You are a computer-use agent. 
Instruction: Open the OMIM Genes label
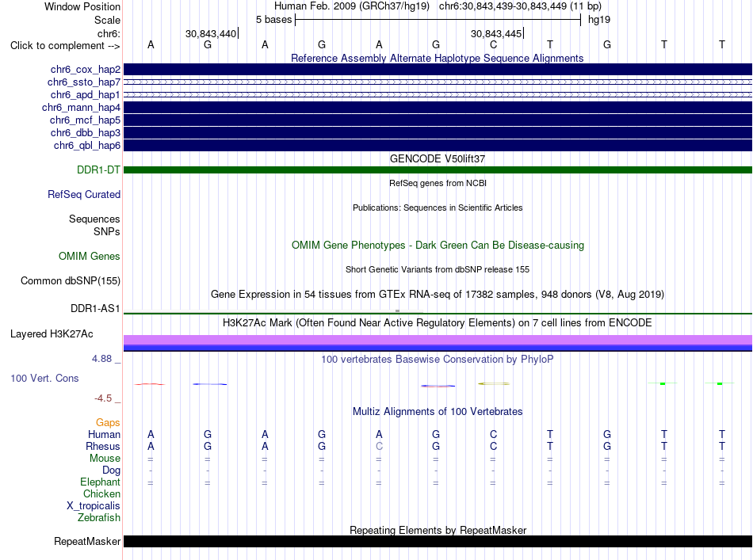[x=90, y=257]
